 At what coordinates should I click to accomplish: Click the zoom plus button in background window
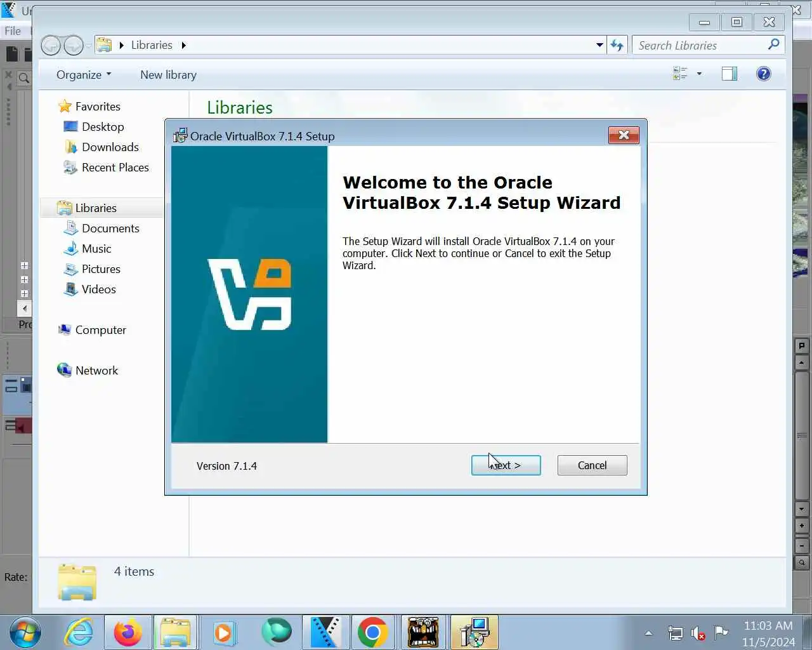click(x=802, y=526)
